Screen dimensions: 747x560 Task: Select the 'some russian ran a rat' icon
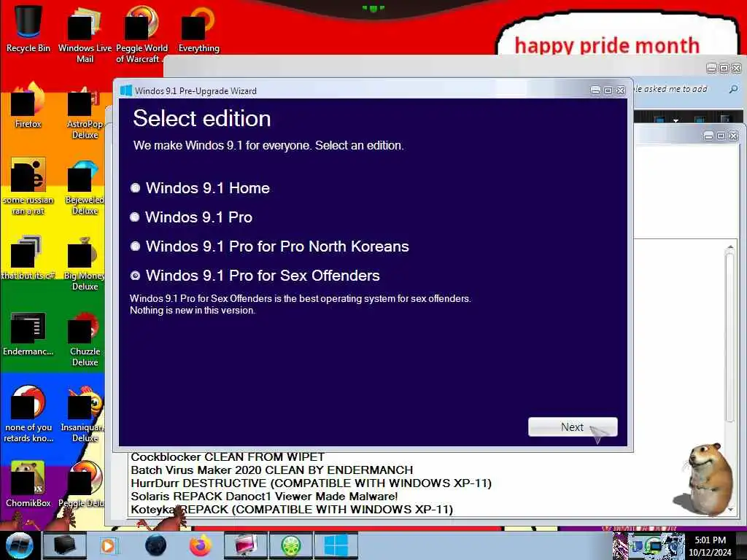[x=28, y=187]
